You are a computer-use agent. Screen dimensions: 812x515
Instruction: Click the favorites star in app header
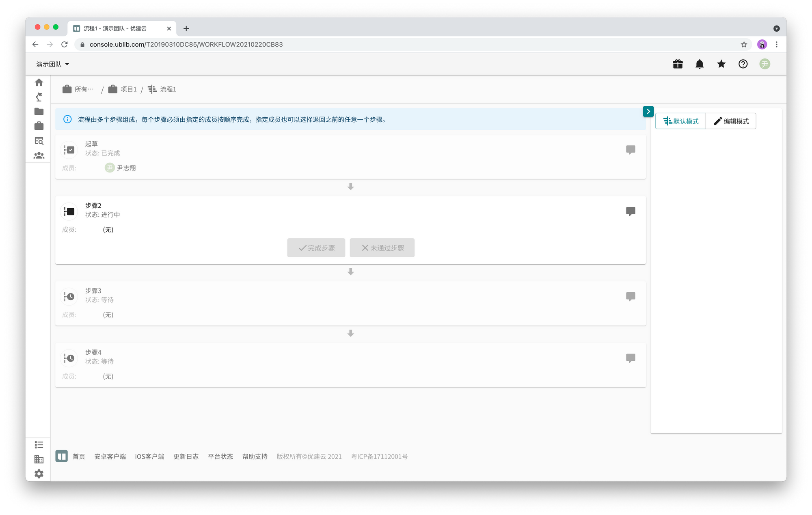(x=721, y=64)
